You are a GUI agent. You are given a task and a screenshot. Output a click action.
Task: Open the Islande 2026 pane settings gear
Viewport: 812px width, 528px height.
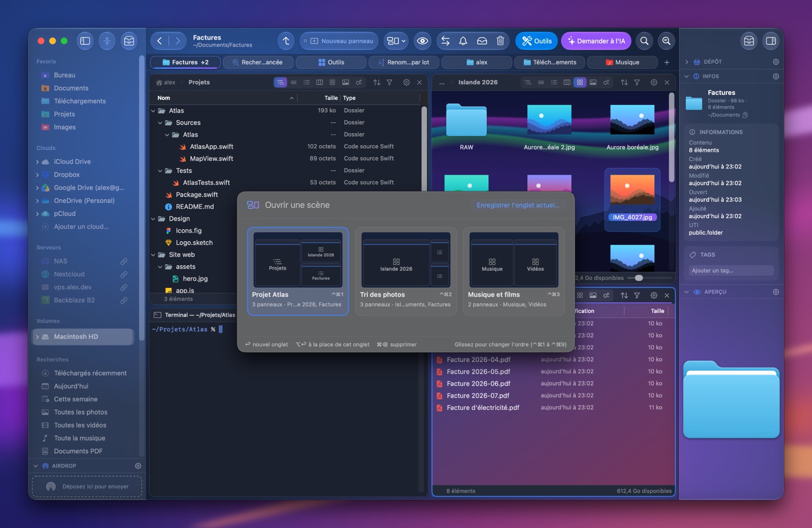pos(654,82)
